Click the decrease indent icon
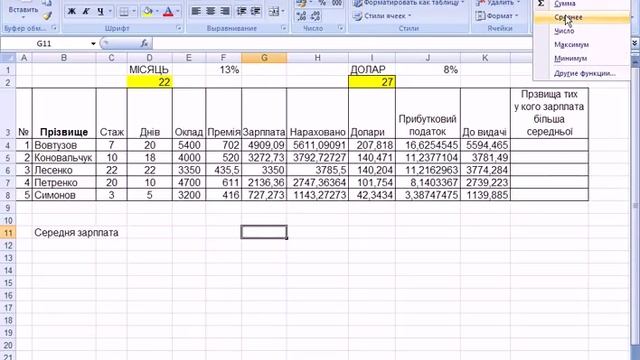 241,11
